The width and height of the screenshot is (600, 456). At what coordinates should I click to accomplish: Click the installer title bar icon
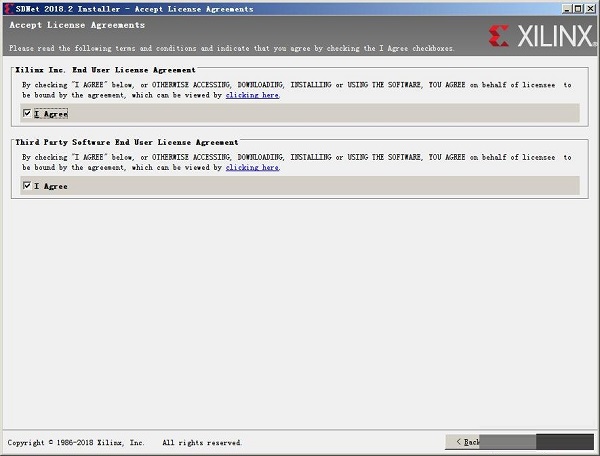9,9
